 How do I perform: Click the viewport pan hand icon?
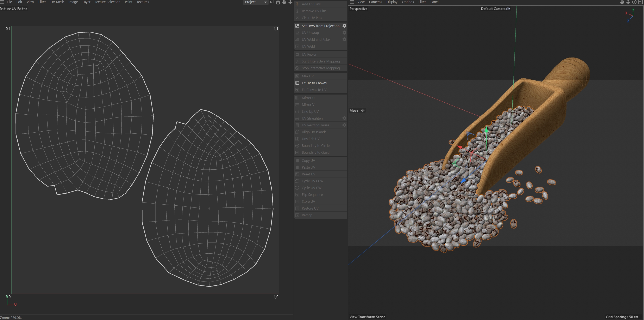coord(622,2)
